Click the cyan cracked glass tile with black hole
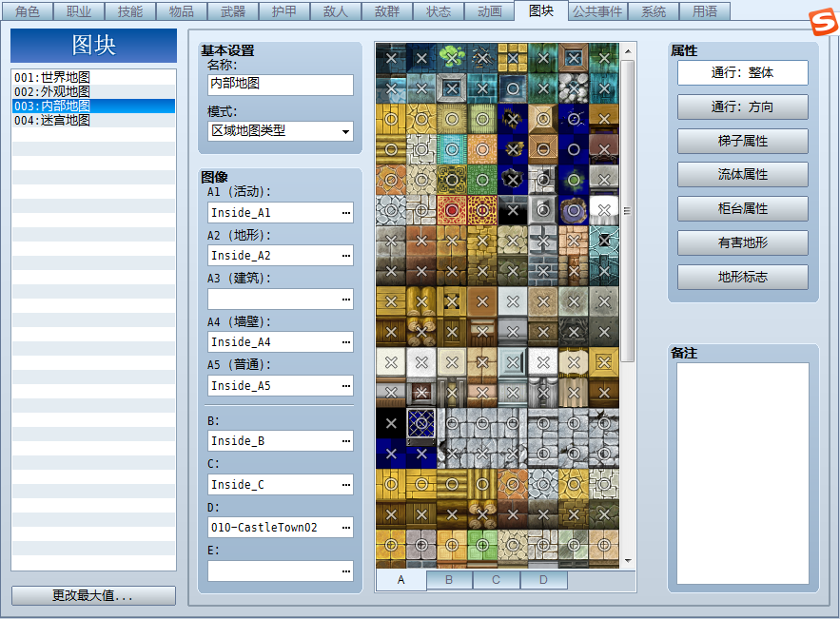The image size is (840, 619). click(x=604, y=241)
